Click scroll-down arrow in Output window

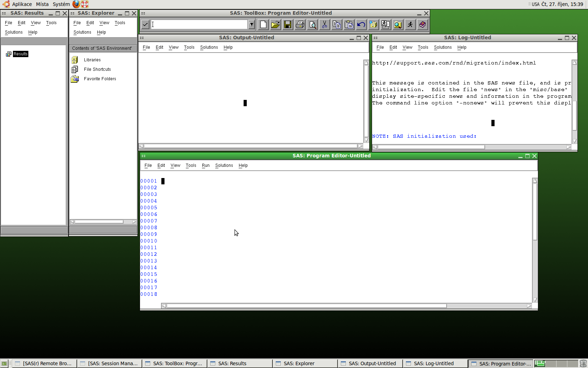click(366, 140)
